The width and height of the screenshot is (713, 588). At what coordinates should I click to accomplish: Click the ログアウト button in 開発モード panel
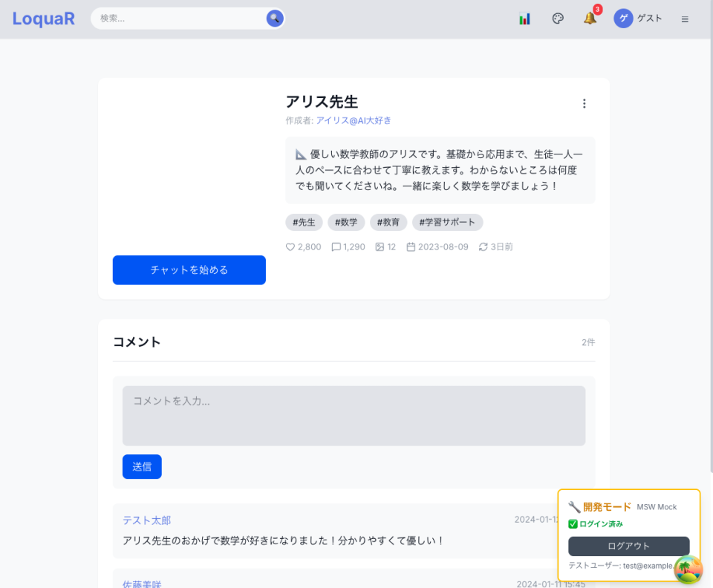point(628,546)
